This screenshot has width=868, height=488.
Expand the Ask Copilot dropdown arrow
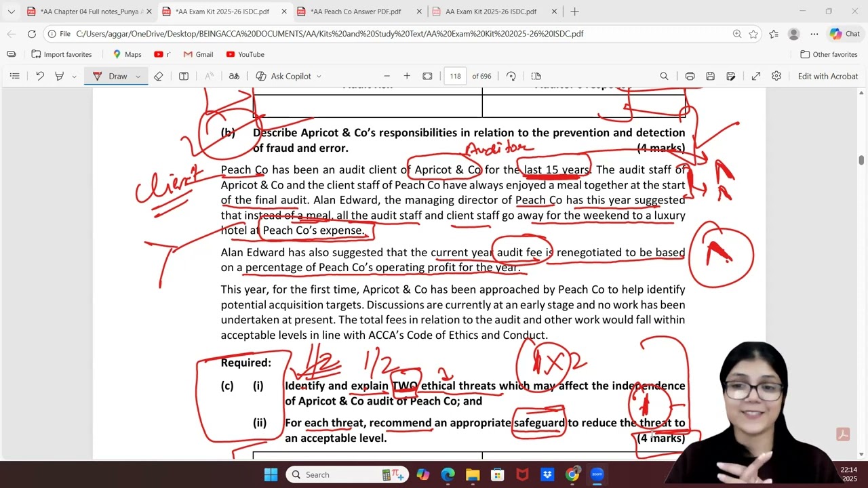pos(319,76)
